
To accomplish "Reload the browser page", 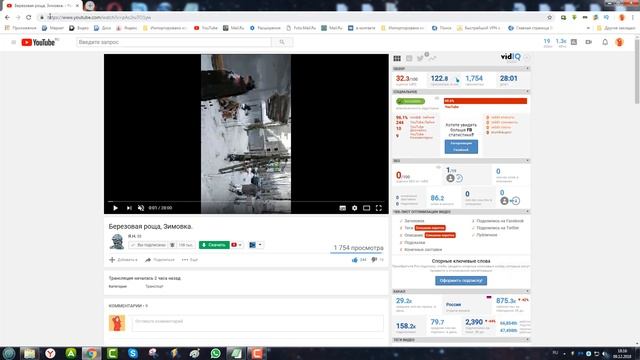I will [28, 17].
